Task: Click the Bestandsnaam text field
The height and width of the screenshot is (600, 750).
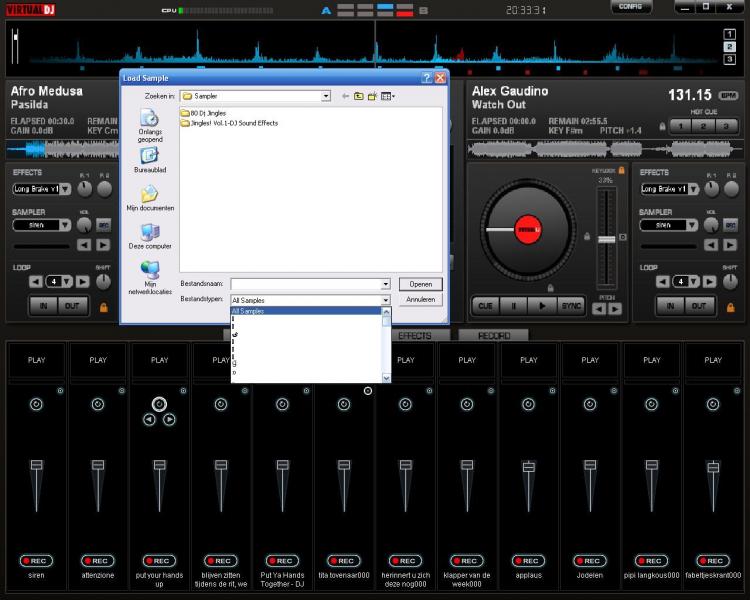Action: 306,284
